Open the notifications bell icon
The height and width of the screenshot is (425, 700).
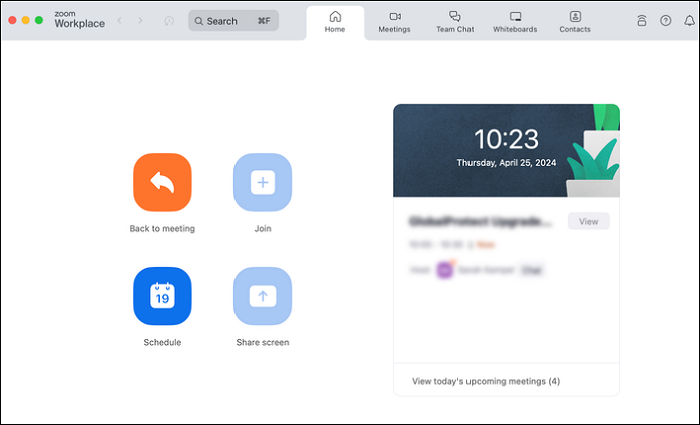(688, 20)
